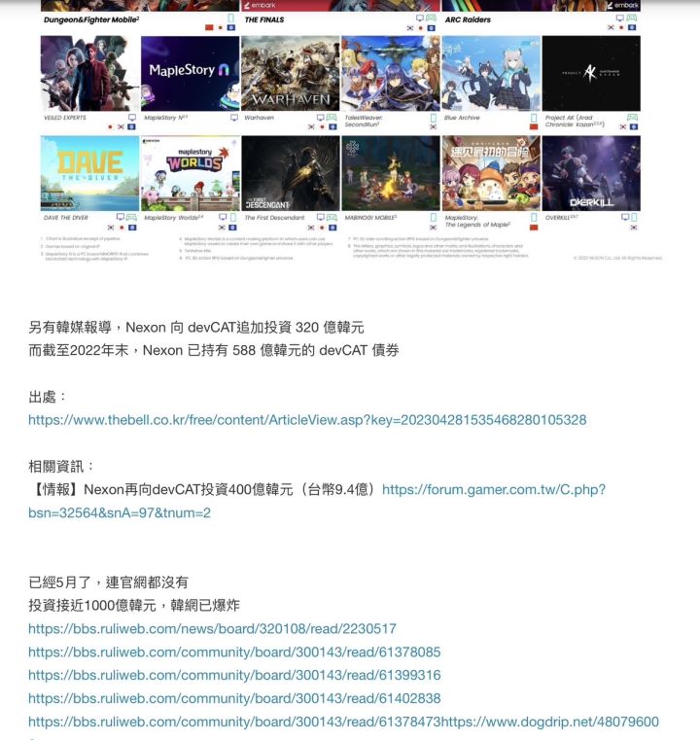Open thebell.co.kr ArticleView source link

coord(307,419)
